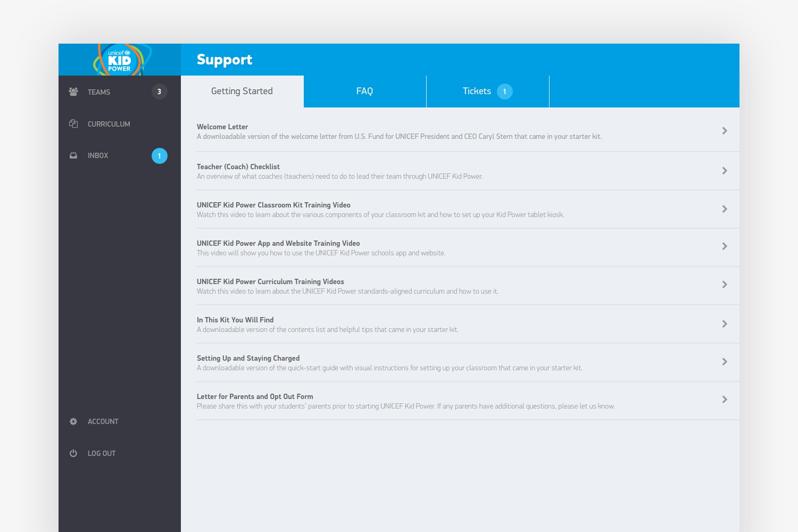The height and width of the screenshot is (532, 798).
Task: Click description about standards-aligned curriculum
Action: (x=348, y=291)
